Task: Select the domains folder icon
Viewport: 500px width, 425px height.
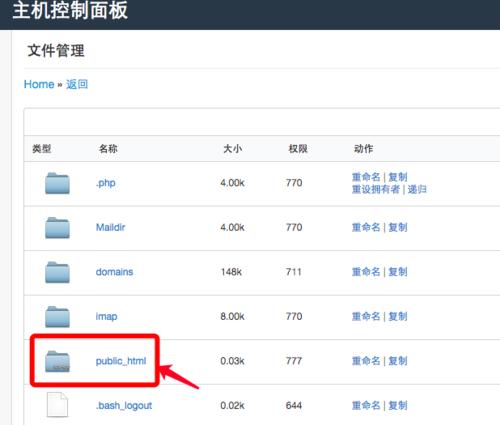Action: coord(57,272)
